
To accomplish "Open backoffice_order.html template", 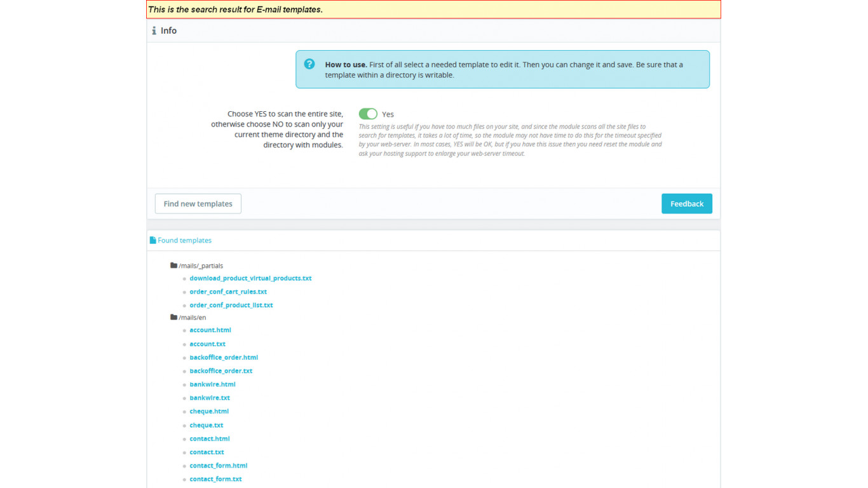I will pyautogui.click(x=224, y=357).
